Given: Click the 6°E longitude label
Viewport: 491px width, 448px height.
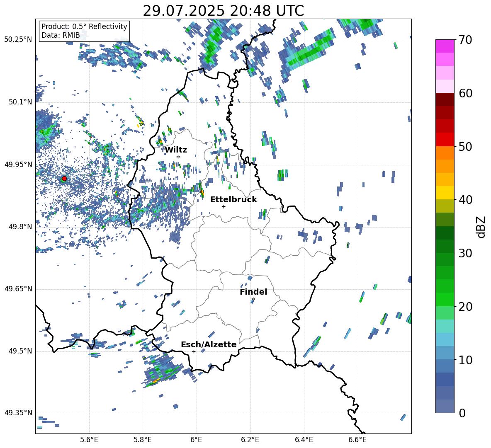Looking at the screenshot, I should click(x=196, y=440).
